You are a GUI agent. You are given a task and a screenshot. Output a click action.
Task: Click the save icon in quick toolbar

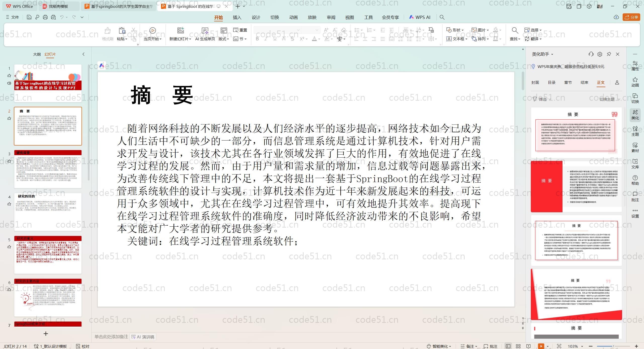click(x=29, y=17)
